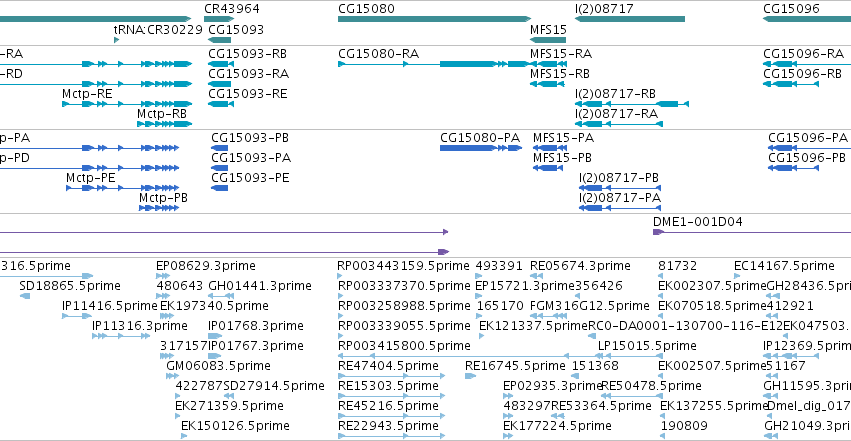Select the MFS15-PA protein label

pyautogui.click(x=563, y=138)
